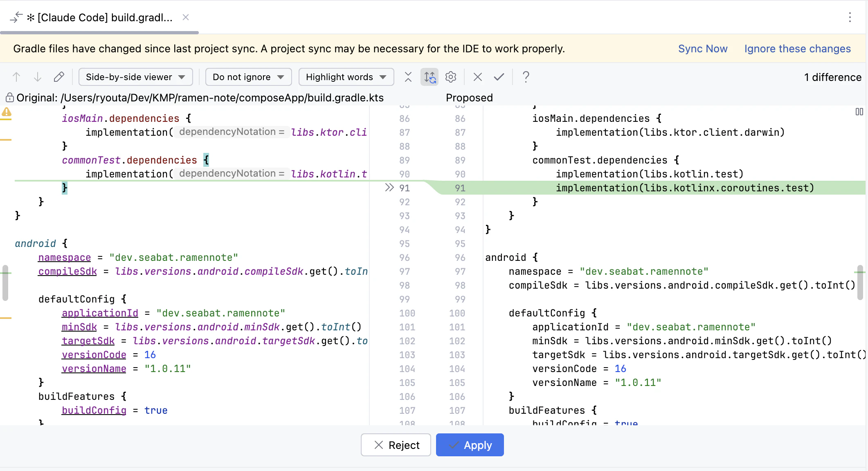Open Highlight words dropdown
Viewport: 868px width, 471px height.
(346, 77)
